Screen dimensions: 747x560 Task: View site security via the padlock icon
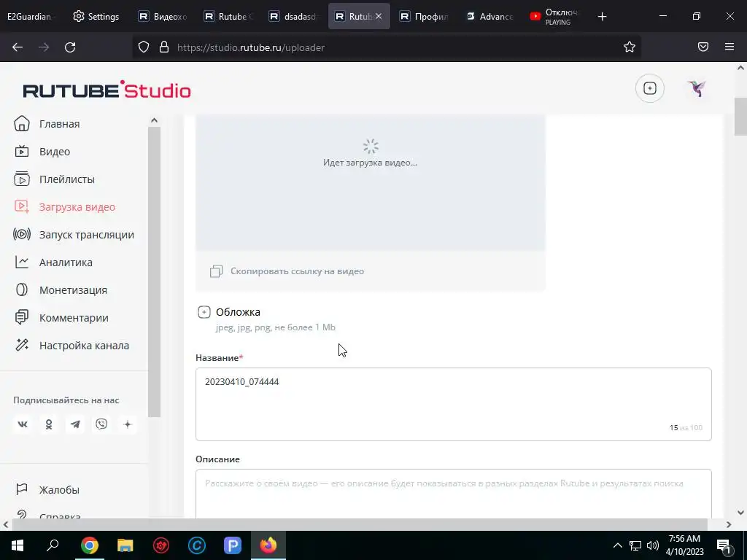coord(164,47)
